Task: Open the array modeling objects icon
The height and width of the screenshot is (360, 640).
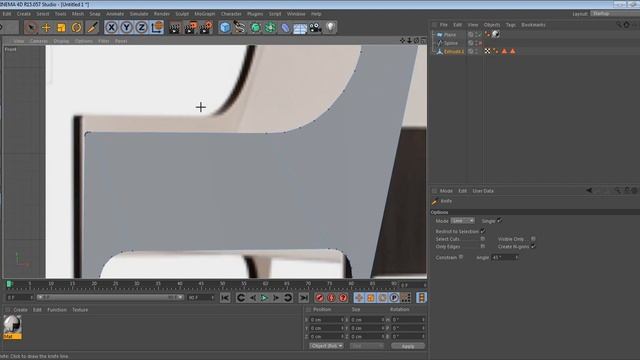Action: 270,28
